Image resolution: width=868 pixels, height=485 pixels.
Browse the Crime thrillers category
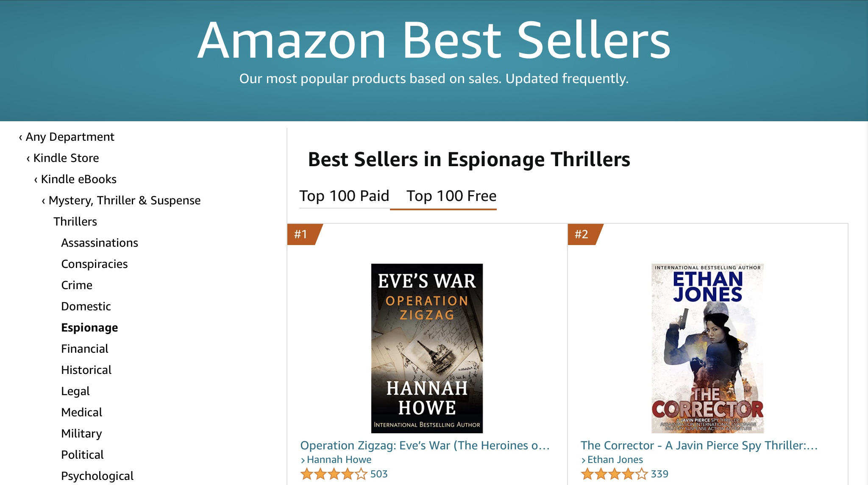click(x=77, y=285)
